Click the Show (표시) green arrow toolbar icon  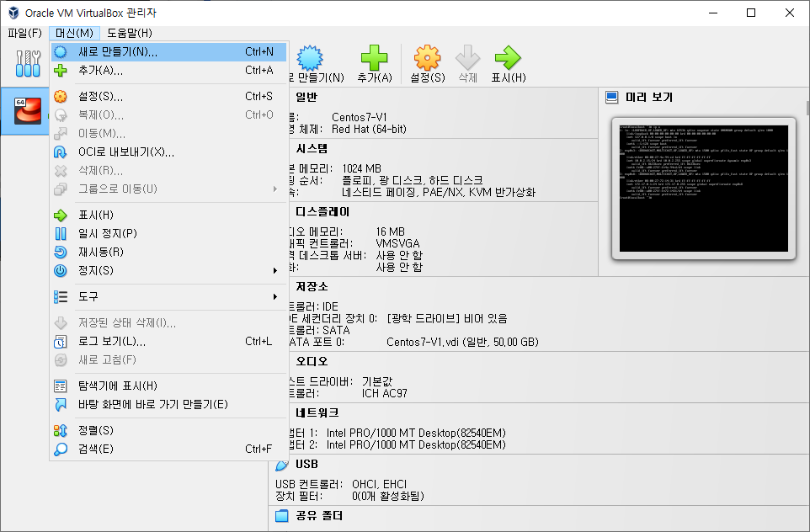[508, 57]
